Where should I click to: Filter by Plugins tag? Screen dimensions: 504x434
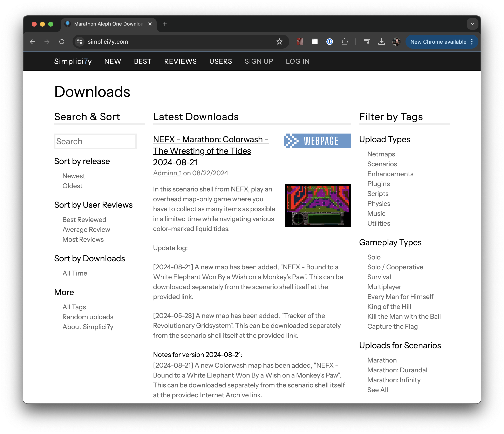click(x=379, y=184)
